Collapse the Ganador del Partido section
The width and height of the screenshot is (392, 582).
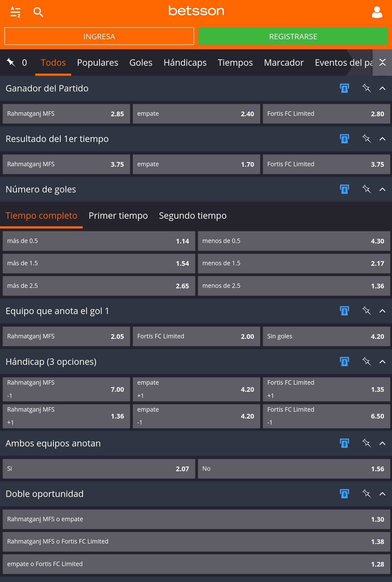[x=382, y=88]
